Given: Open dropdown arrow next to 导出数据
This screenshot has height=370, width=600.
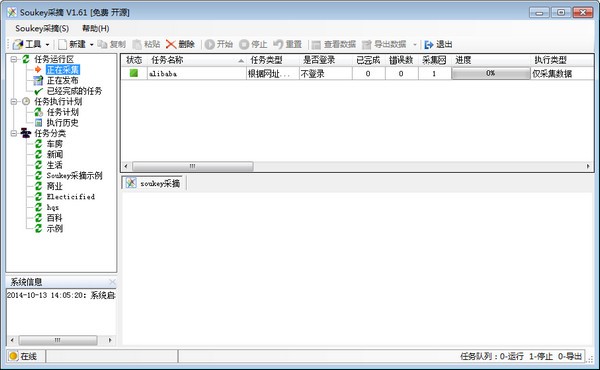Looking at the screenshot, I should click(x=414, y=45).
